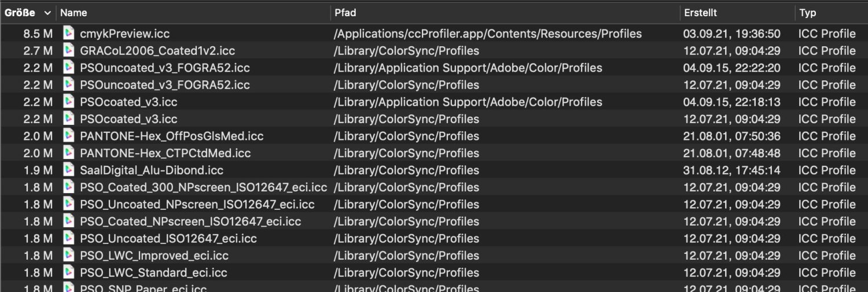The height and width of the screenshot is (292, 868).
Task: Select PSO_Coated_300_NPscreen_ISO12647_eci.icc file name
Action: click(x=203, y=187)
